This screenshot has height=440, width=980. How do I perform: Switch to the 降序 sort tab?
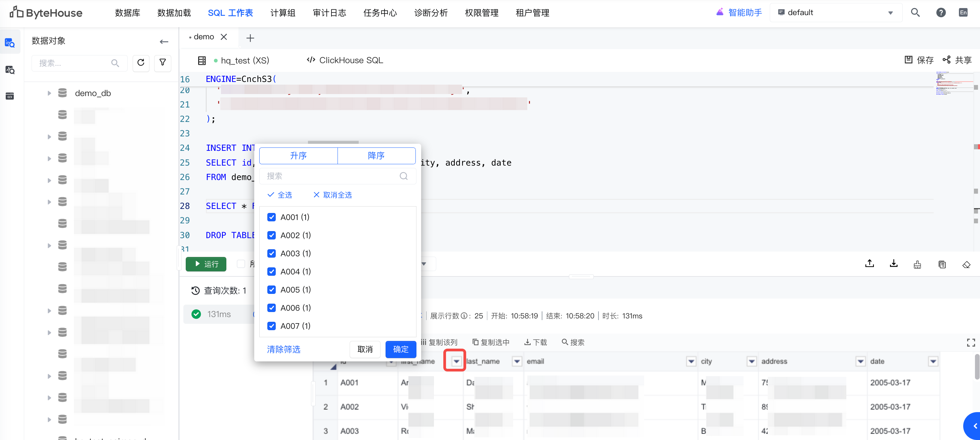376,156
